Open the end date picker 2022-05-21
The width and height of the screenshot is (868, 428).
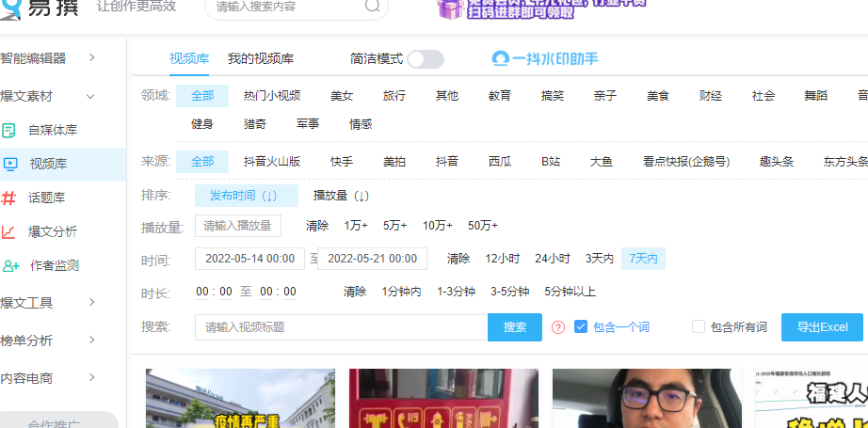[372, 259]
